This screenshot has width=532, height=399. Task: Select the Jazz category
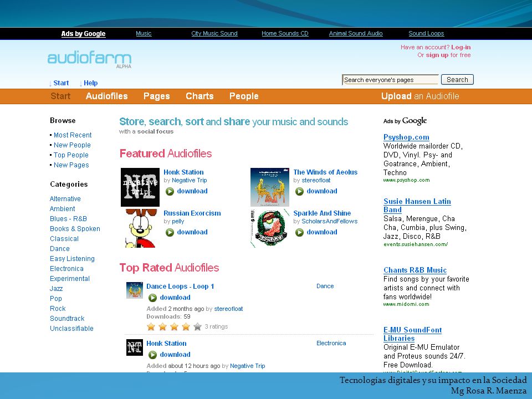(57, 289)
